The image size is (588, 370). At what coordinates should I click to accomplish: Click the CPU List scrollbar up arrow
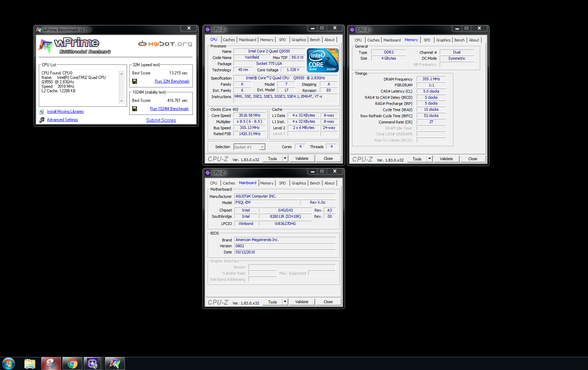click(x=121, y=74)
